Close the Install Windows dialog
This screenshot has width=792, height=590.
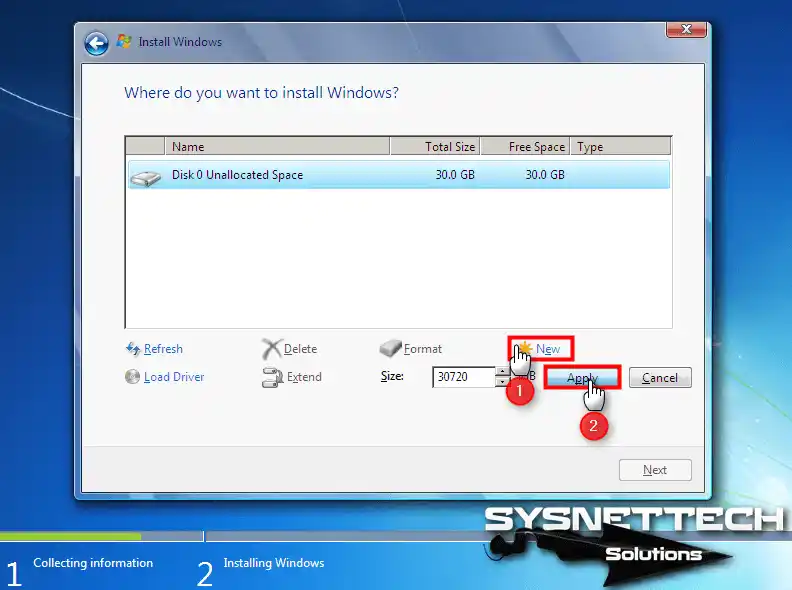pos(686,29)
